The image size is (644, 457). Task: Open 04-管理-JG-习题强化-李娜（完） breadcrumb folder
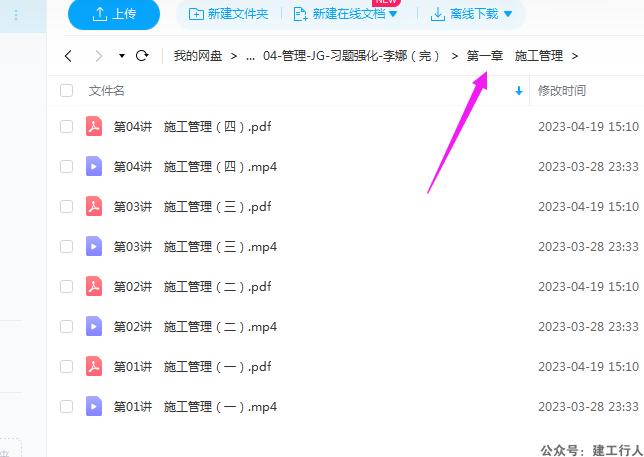352,56
